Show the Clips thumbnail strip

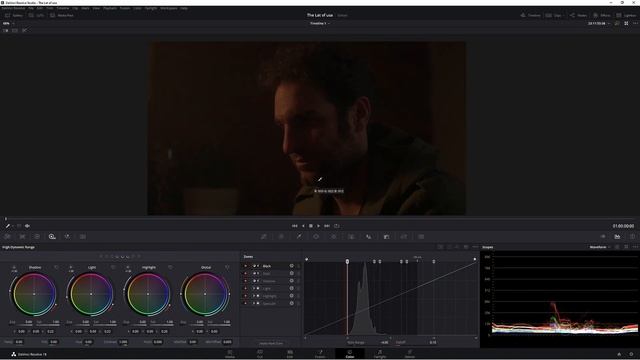coord(554,16)
